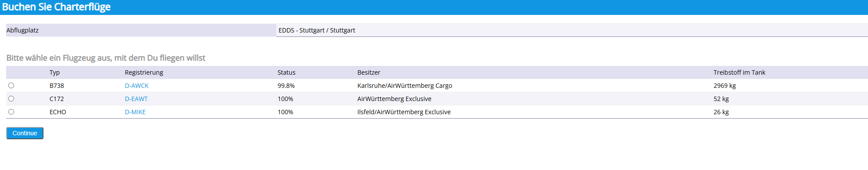868x170 pixels.
Task: Click the 52 kg fuel value
Action: (721, 99)
